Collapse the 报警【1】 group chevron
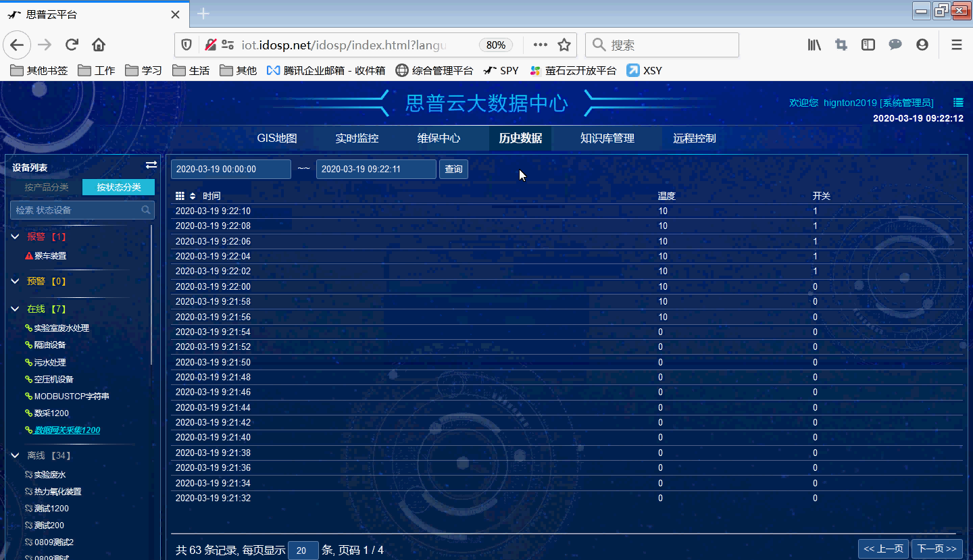 [x=14, y=236]
